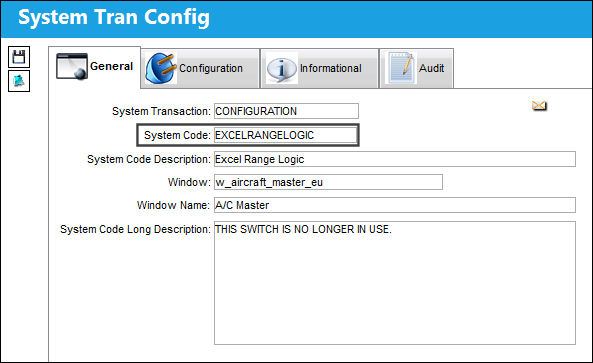Click the envelope mail icon
Image resolution: width=593 pixels, height=363 pixels.
[x=539, y=105]
